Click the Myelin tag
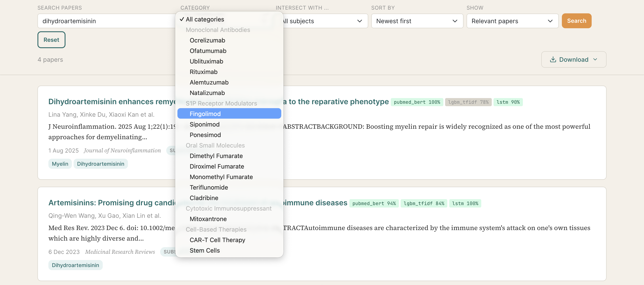Image resolution: width=644 pixels, height=285 pixels. coord(60,164)
